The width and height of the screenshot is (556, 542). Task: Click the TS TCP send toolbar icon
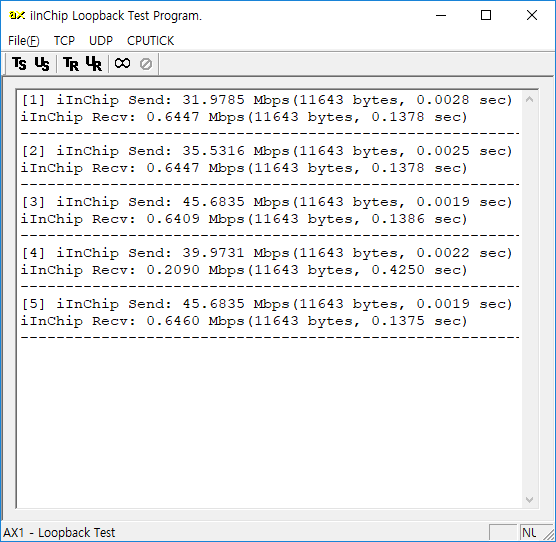coord(20,64)
